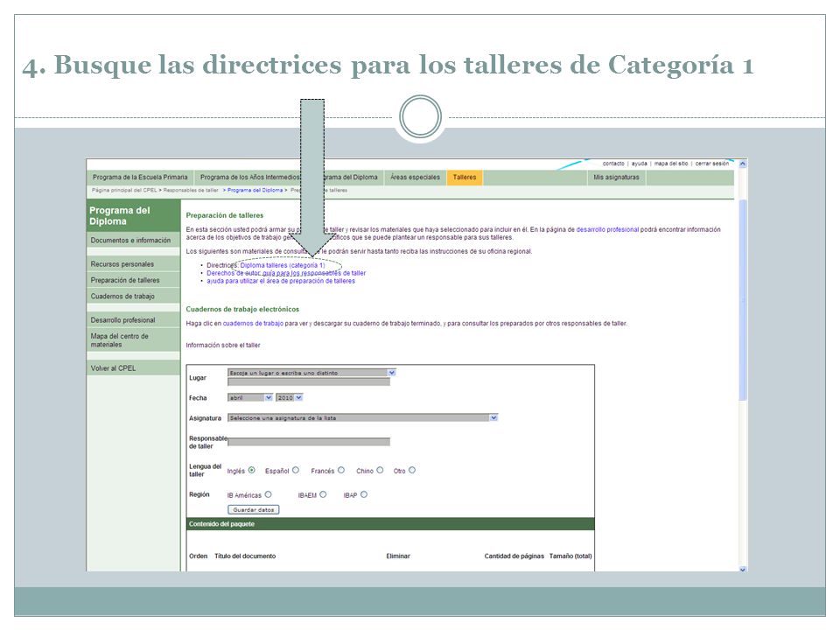
Task: Switch to Áreas especiales tab
Action: 415,178
